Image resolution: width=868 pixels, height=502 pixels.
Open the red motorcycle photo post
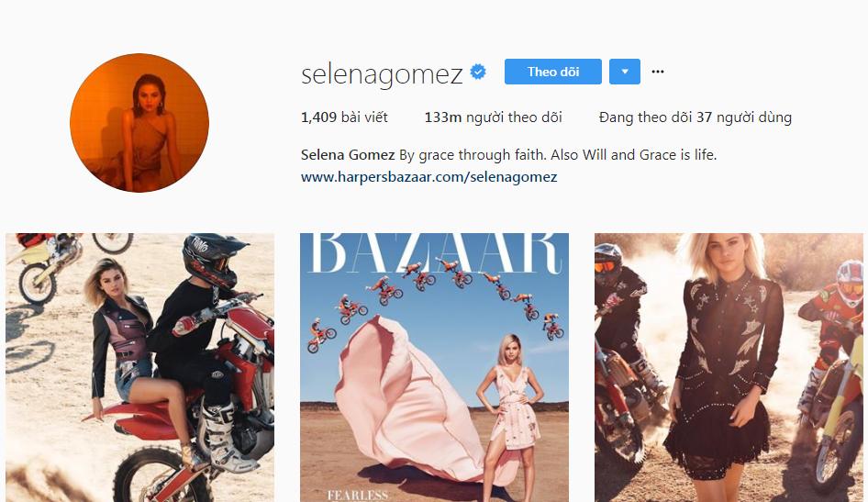pyautogui.click(x=140, y=367)
